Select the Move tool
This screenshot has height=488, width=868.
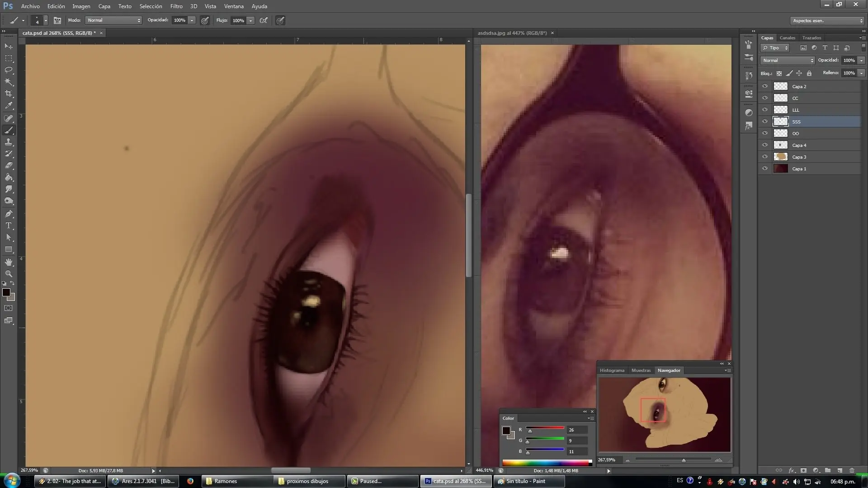click(9, 47)
